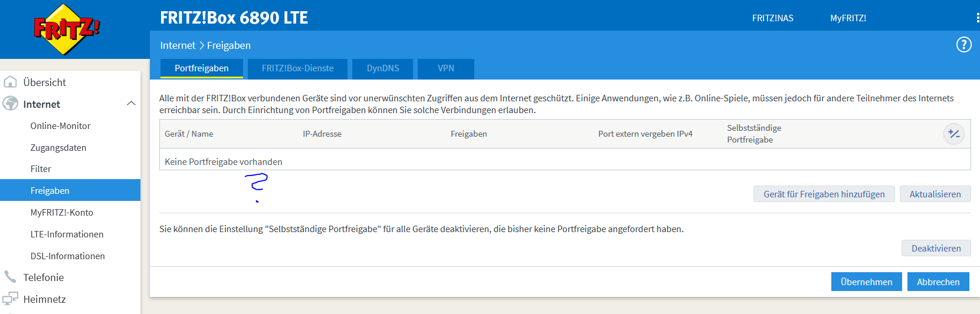Click Freigaben in the breadcrumb

229,45
